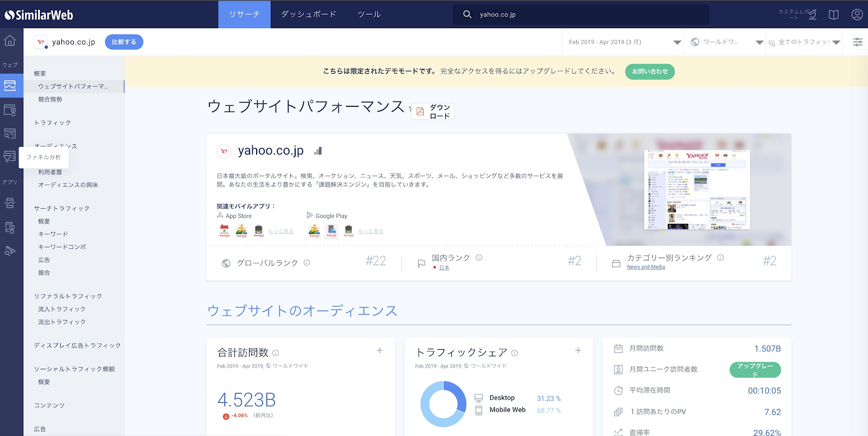Select 競合情勢 in sidebar
This screenshot has height=436, width=868.
tap(50, 99)
